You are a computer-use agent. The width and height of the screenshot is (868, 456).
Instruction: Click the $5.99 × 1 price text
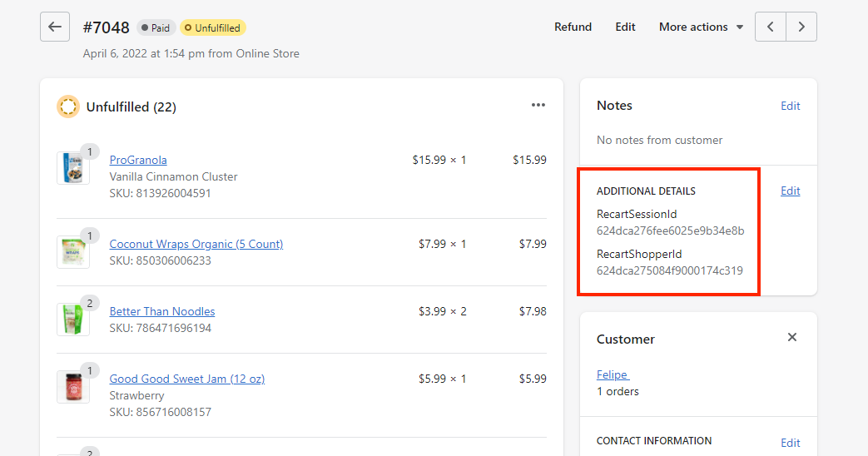click(x=442, y=379)
